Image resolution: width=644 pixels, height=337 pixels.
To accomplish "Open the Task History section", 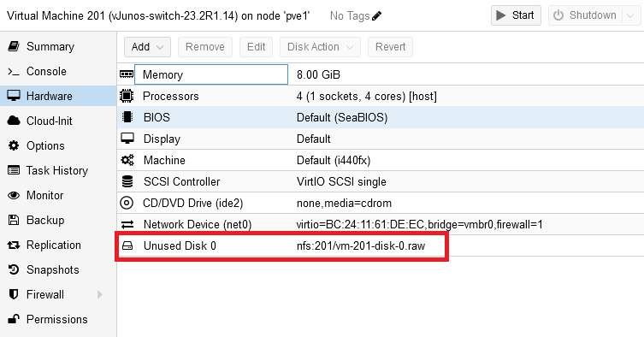I will pos(58,170).
